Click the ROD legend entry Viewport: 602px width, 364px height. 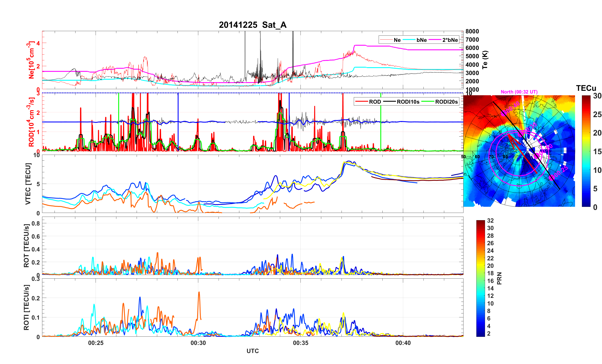375,102
